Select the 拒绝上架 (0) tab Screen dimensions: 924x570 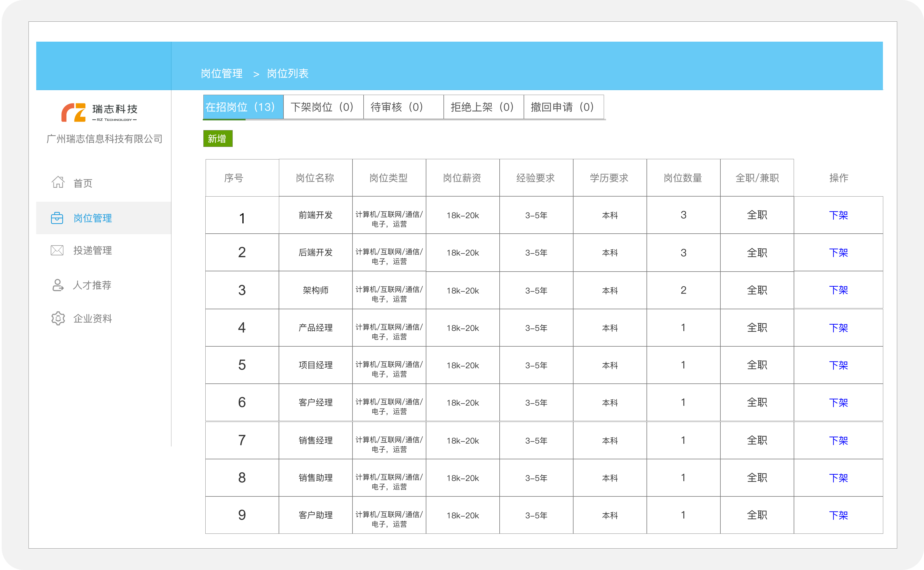[483, 107]
